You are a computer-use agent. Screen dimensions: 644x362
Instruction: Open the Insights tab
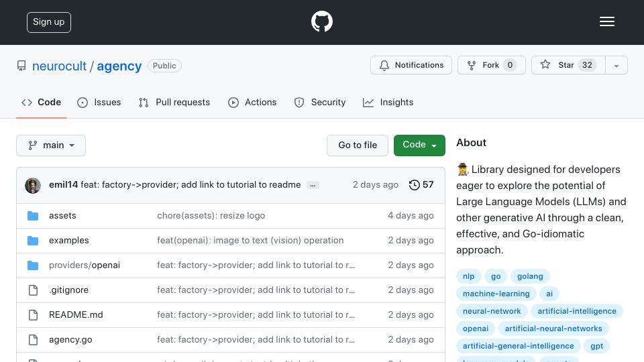[388, 102]
